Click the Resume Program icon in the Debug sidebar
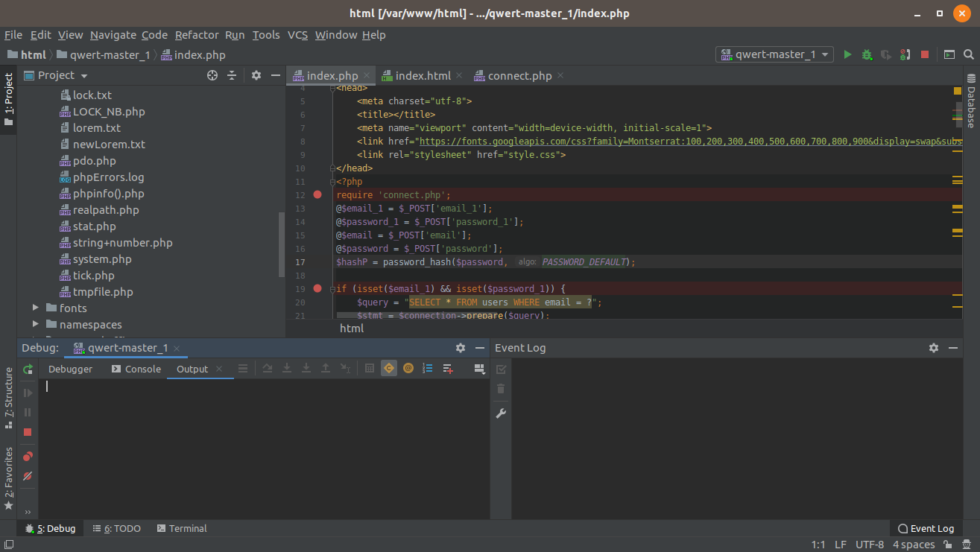 coord(28,393)
